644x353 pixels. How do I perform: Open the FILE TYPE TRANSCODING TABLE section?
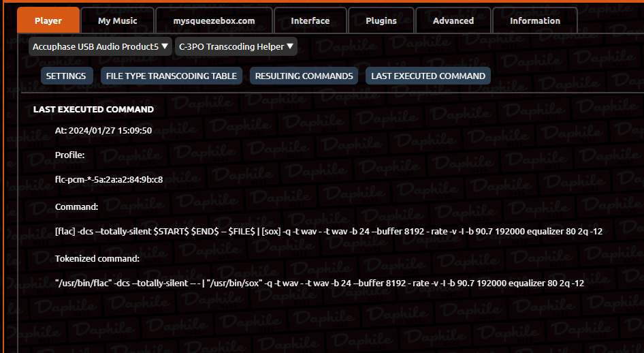(x=172, y=76)
